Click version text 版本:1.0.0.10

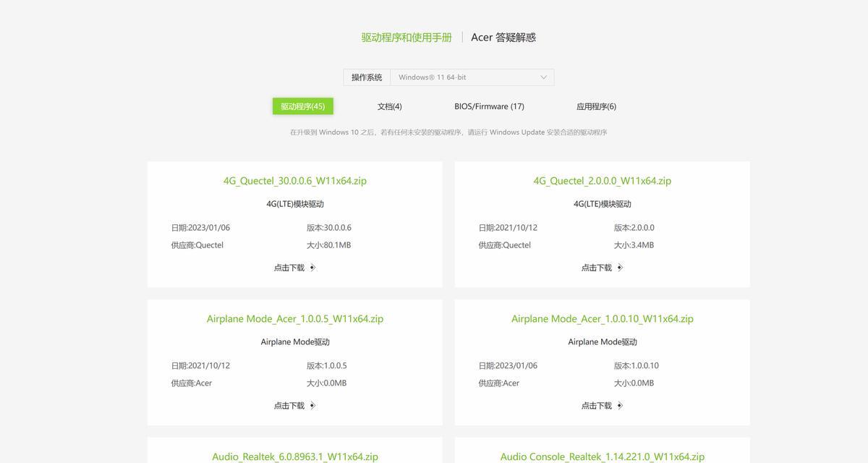pyautogui.click(x=637, y=366)
